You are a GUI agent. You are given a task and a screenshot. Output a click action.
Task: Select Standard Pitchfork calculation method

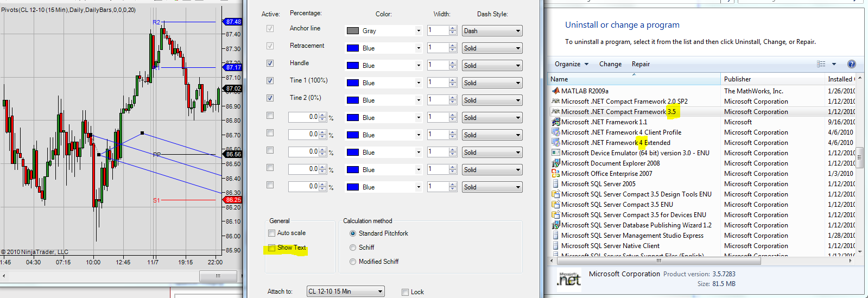[x=353, y=233]
